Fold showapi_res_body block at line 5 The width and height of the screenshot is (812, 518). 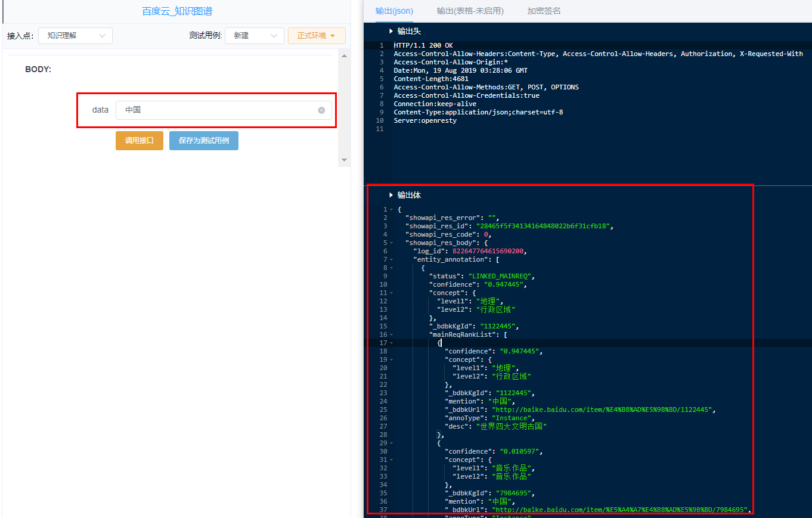click(x=391, y=243)
